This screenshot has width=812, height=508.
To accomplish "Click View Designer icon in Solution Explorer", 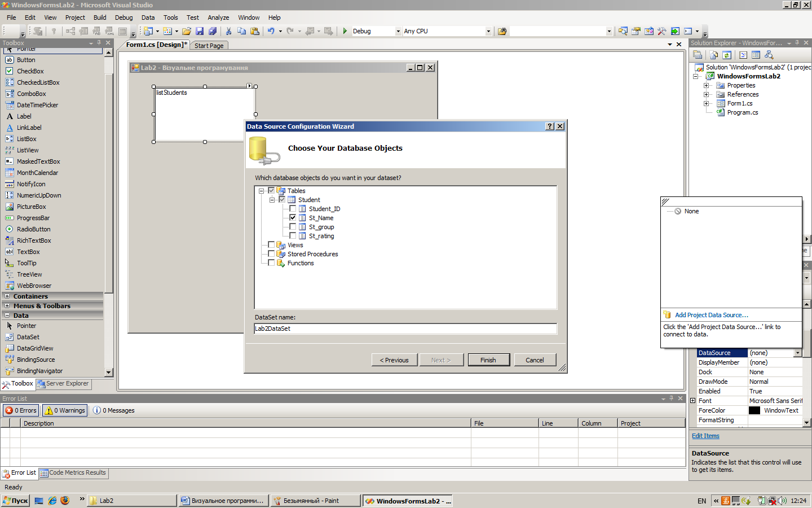I will tap(756, 55).
